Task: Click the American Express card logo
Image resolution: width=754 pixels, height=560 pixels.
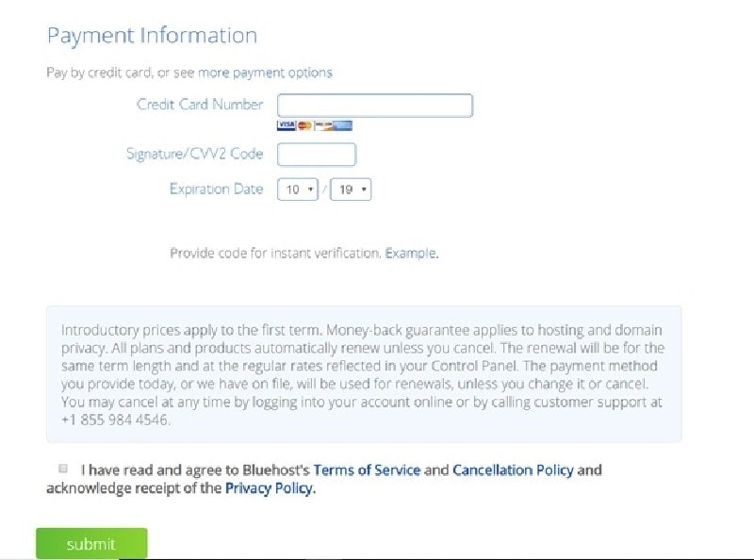Action: pyautogui.click(x=343, y=125)
